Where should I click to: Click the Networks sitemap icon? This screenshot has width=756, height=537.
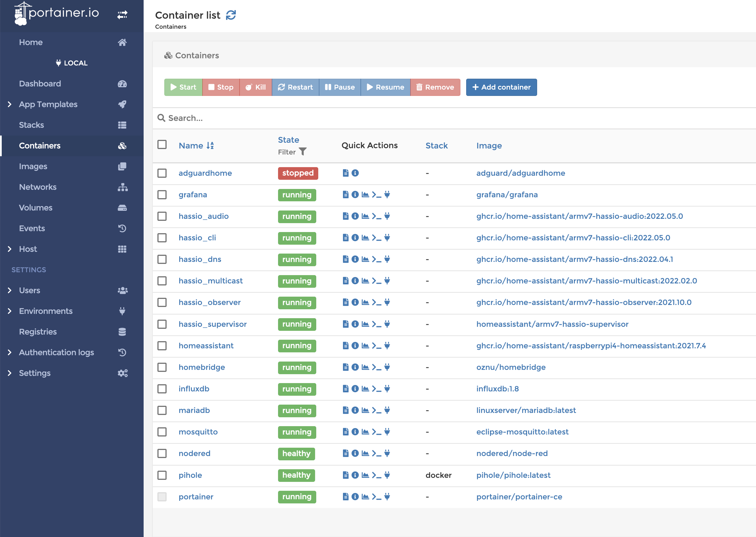point(122,187)
